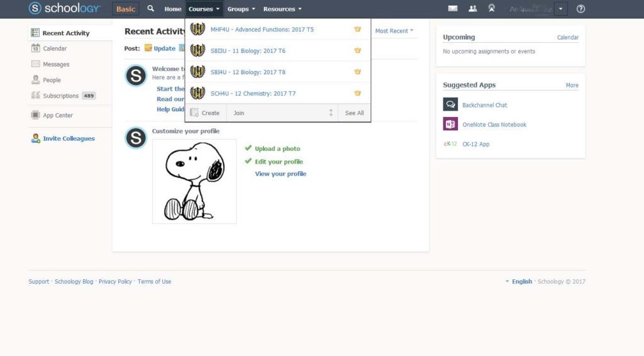Click the reorder arrows icon in courses menu
This screenshot has height=356, width=644.
[331, 113]
